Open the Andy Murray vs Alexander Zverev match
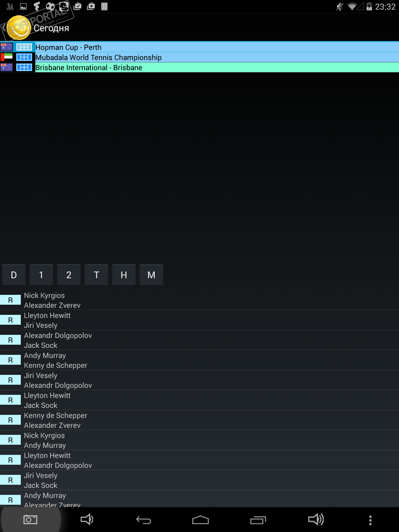 point(199,499)
